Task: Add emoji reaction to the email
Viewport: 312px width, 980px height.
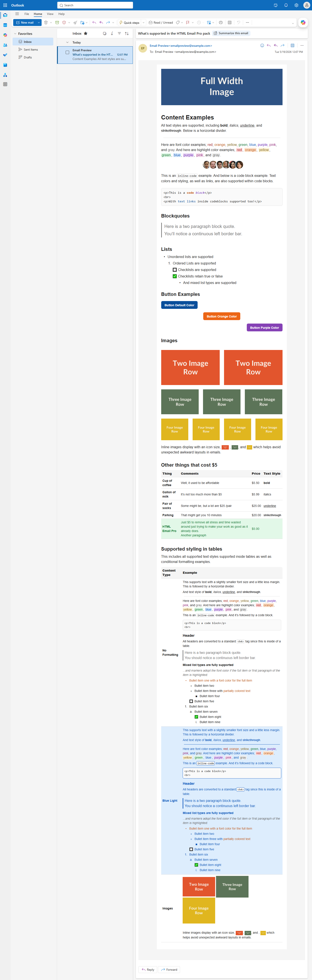Action: (262, 45)
